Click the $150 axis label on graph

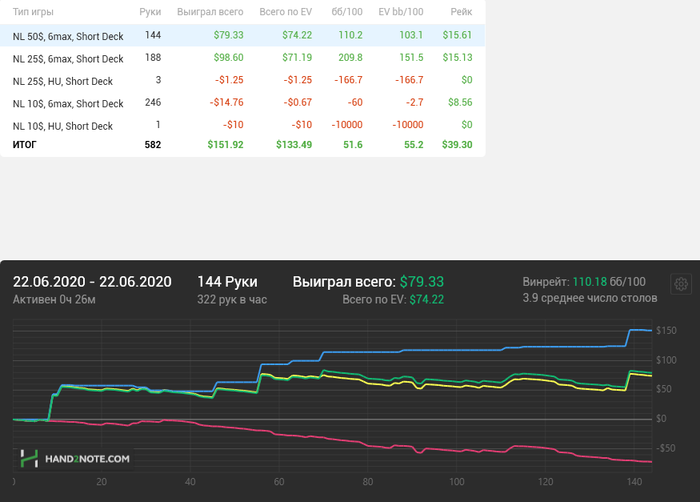(x=666, y=330)
